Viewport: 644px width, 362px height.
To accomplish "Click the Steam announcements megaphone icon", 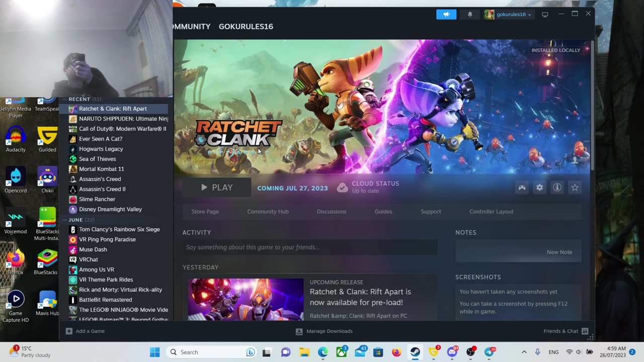I will pyautogui.click(x=446, y=14).
